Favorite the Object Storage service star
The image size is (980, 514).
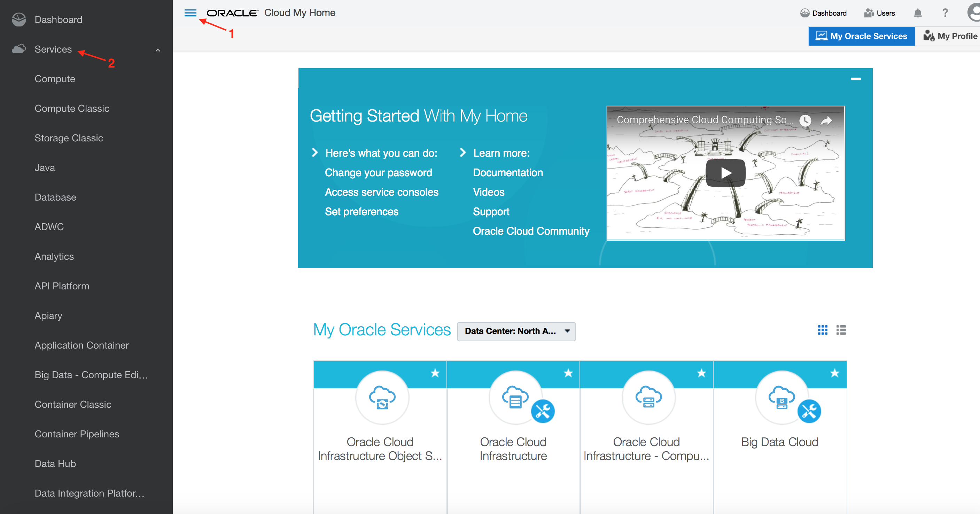435,373
